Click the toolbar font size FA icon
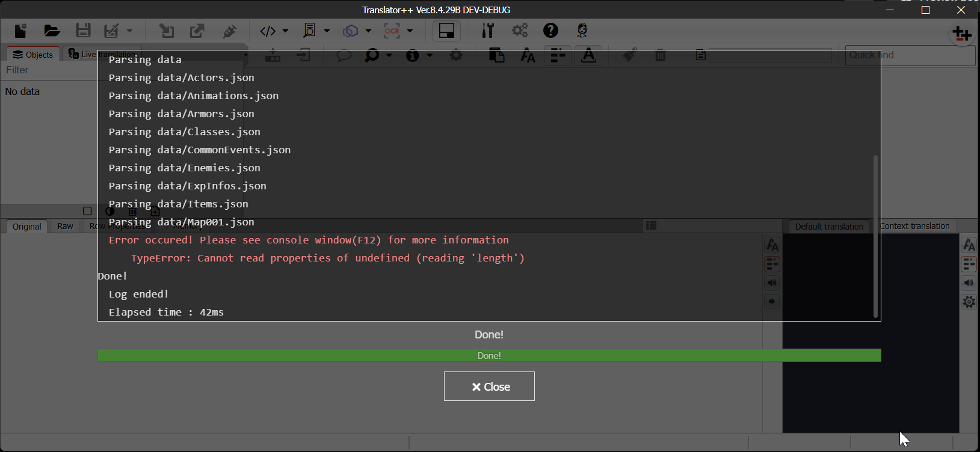The width and height of the screenshot is (980, 452). pyautogui.click(x=528, y=56)
